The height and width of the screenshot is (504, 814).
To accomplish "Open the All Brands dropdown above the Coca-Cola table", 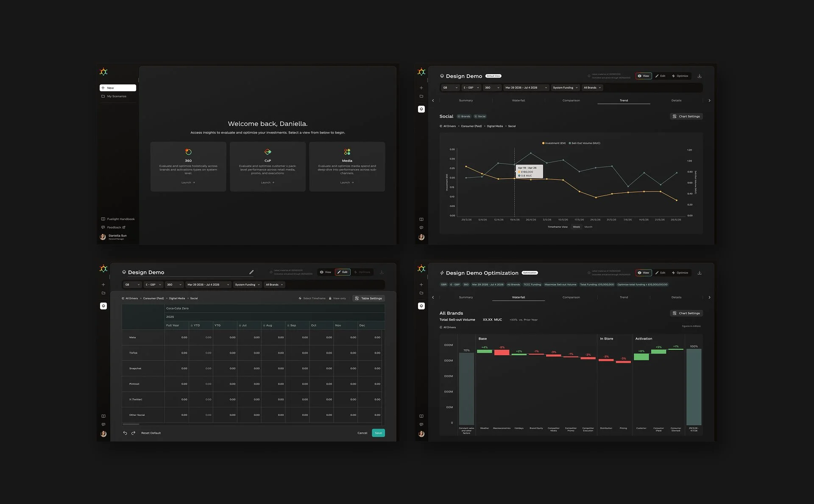I will point(274,284).
